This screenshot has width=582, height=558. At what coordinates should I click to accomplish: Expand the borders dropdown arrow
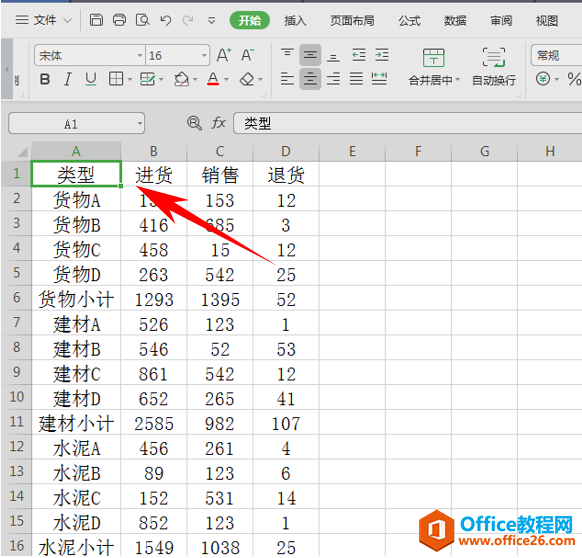coord(130,79)
